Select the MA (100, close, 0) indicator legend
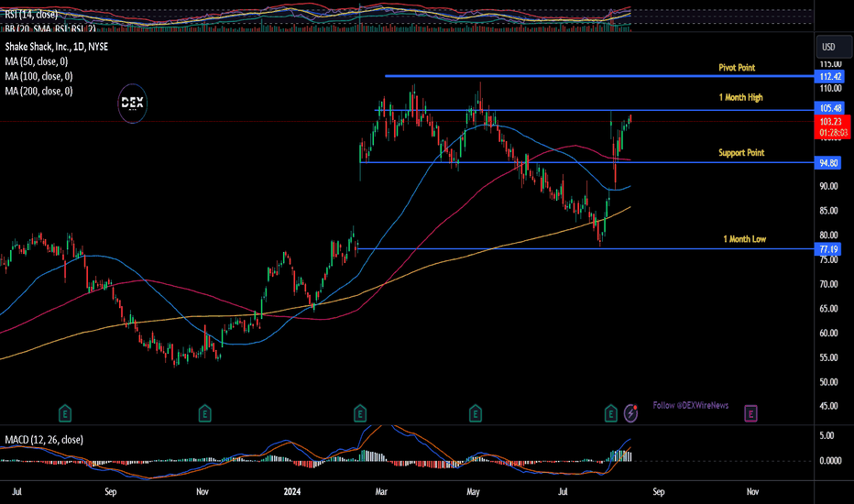Viewport: 854px width, 504px height. (38, 76)
